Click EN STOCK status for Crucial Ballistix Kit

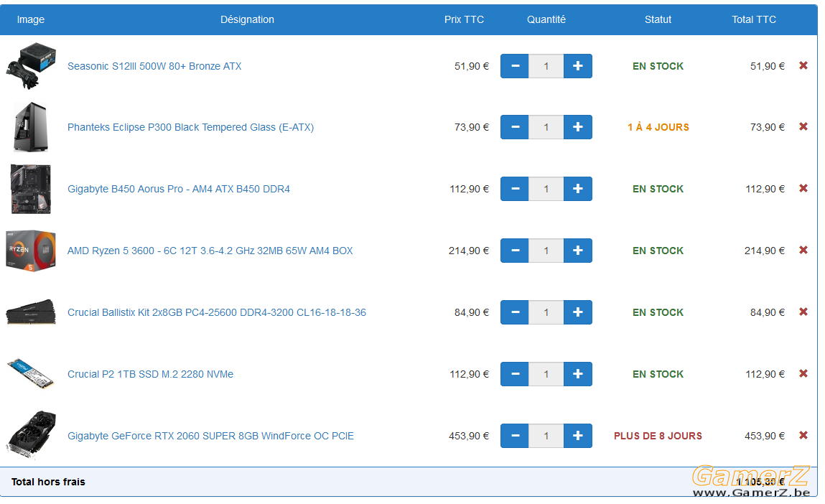click(x=658, y=312)
